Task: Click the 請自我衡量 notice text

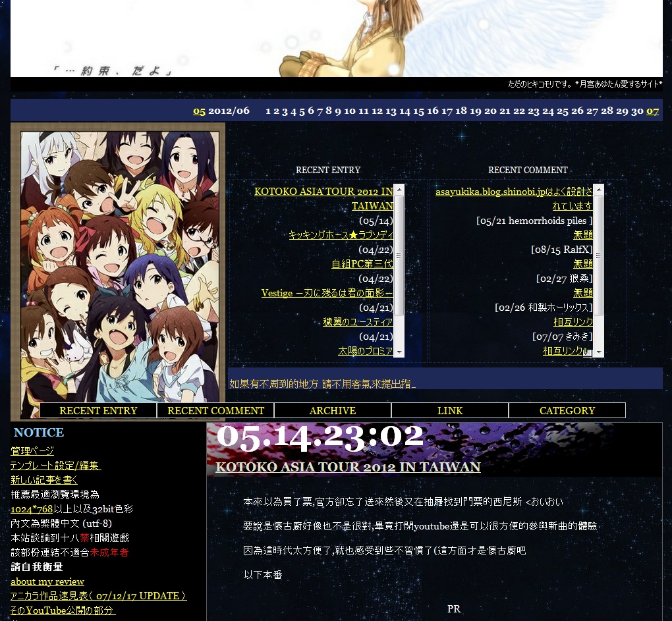Action: [x=37, y=567]
